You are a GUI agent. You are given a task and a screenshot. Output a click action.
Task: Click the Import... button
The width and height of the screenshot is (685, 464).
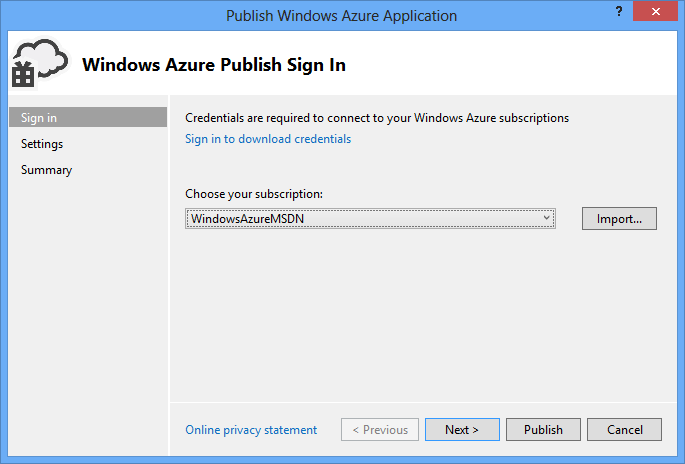[x=619, y=218]
